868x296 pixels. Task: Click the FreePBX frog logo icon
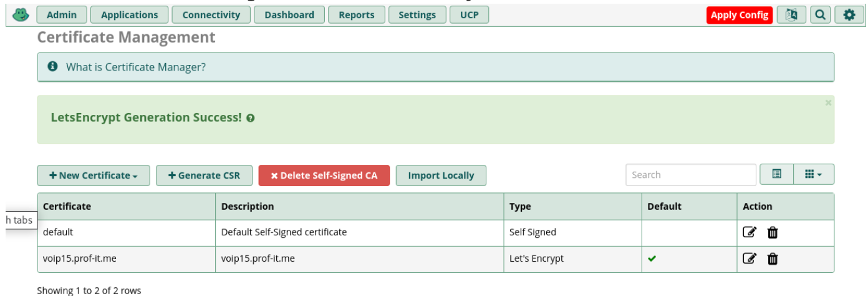coord(21,14)
